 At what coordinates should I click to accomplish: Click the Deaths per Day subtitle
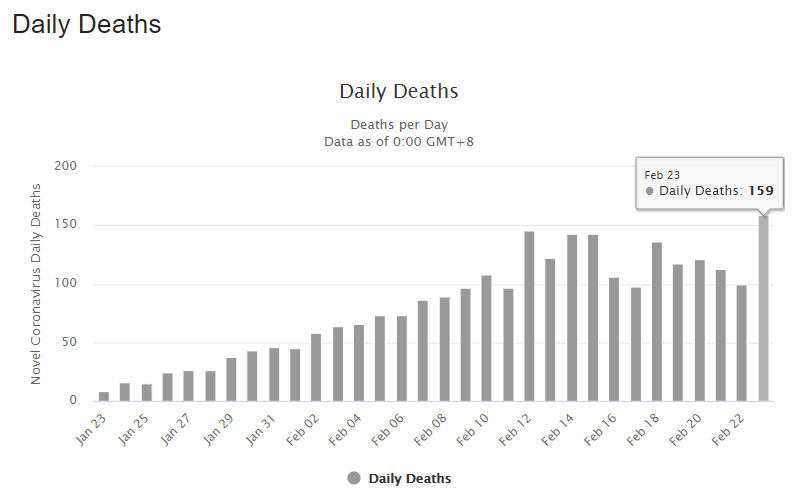pyautogui.click(x=399, y=125)
